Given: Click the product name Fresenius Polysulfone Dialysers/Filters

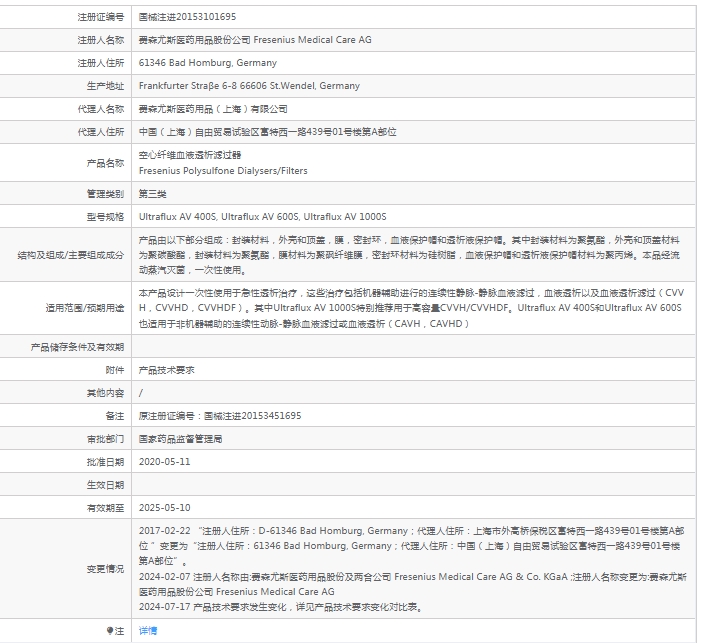Looking at the screenshot, I should click(x=223, y=171).
